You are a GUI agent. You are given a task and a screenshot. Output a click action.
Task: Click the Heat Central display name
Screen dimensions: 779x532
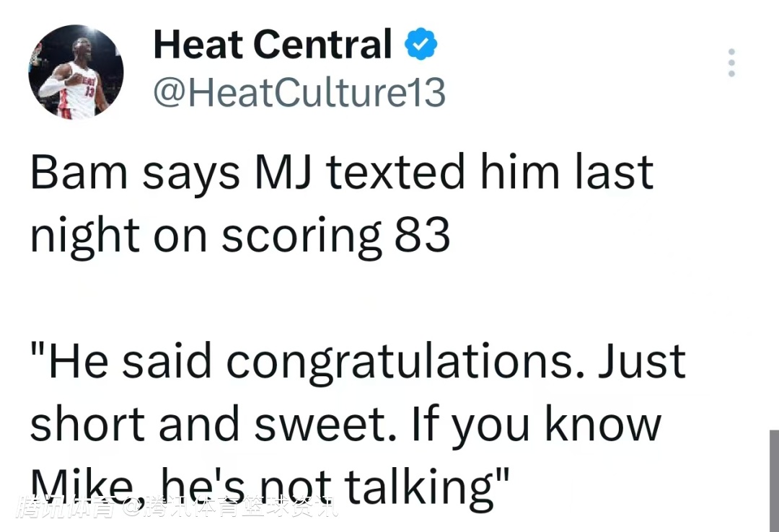point(273,45)
